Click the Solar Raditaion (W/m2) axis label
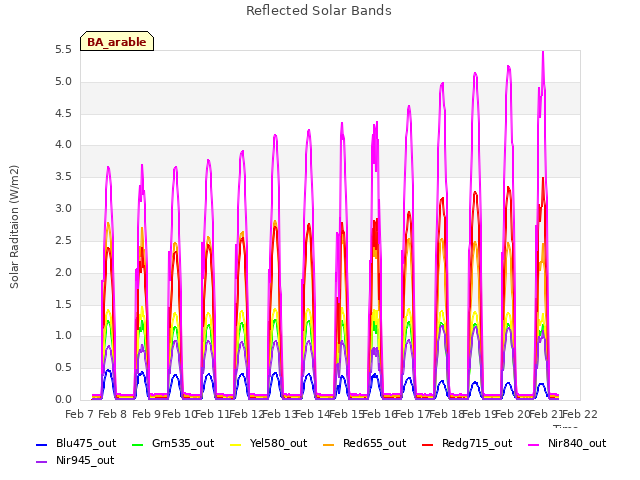640x480 pixels. point(14,227)
